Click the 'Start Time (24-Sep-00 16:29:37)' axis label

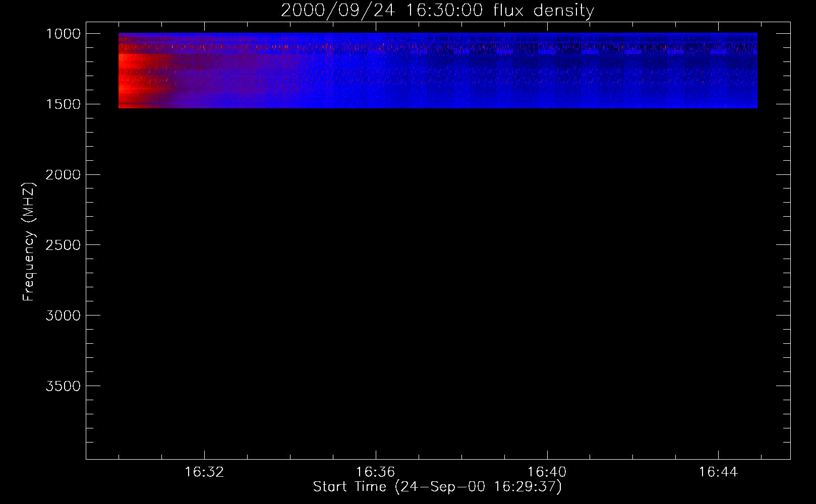coord(437,487)
